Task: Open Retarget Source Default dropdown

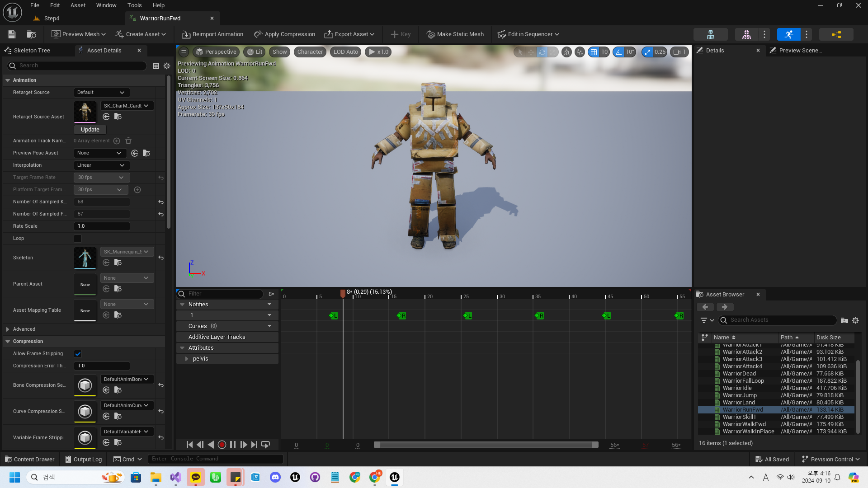Action: coord(102,93)
